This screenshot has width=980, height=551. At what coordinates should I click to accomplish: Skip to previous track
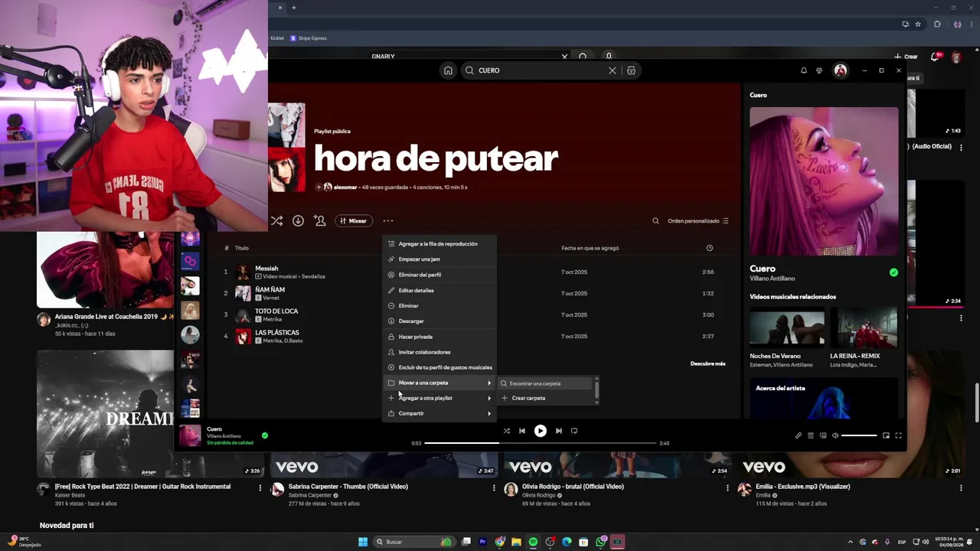tap(522, 431)
